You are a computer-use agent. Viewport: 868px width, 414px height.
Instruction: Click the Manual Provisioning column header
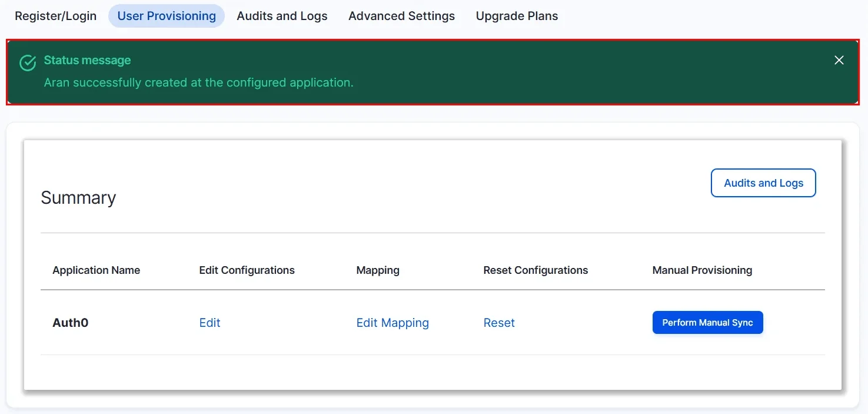click(702, 270)
